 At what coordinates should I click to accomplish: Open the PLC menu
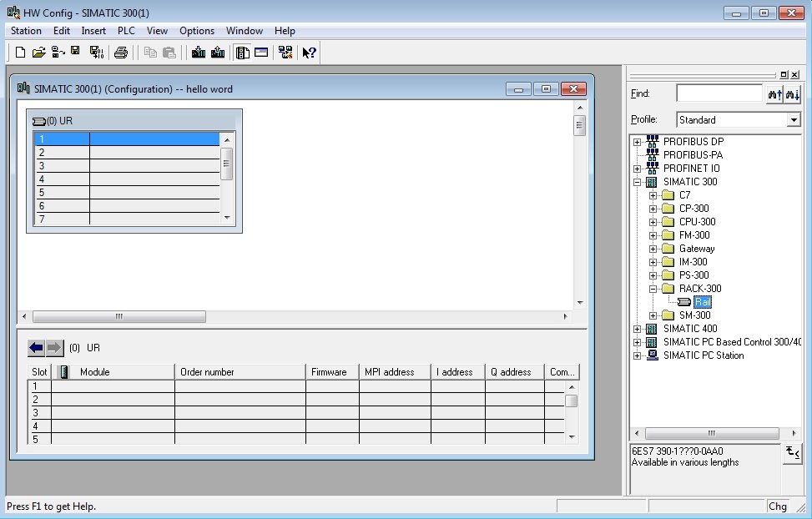click(x=126, y=31)
